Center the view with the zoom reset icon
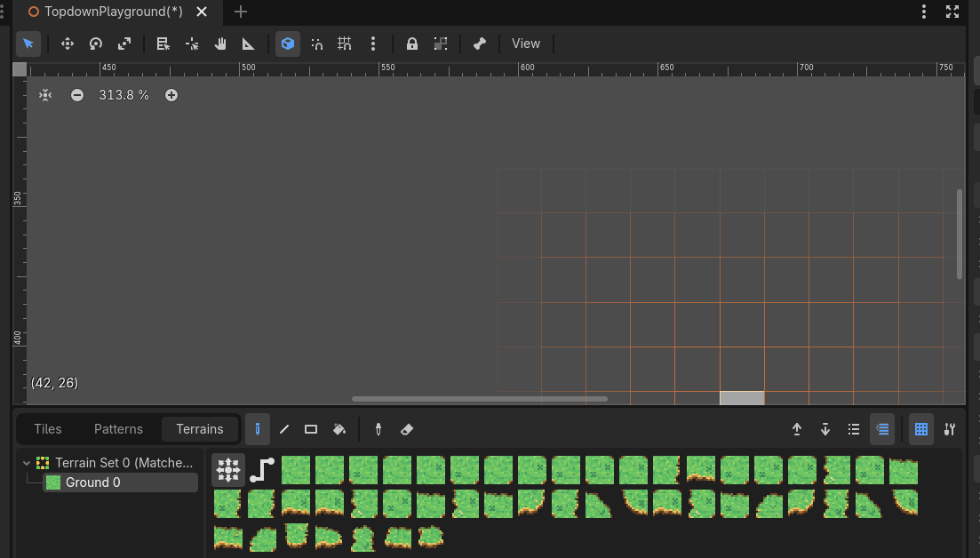 (45, 95)
